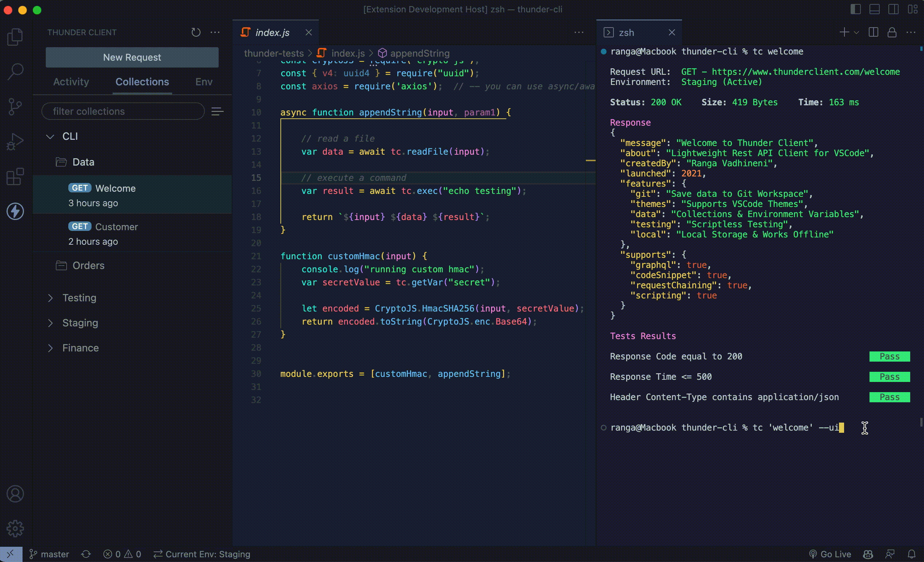Switch to the Activity tab

coord(71,82)
